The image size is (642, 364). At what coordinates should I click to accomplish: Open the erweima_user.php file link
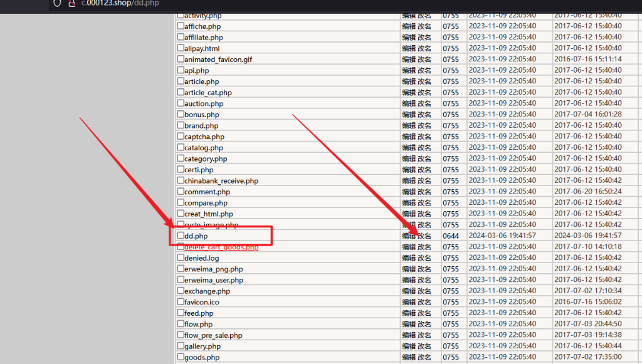pos(214,280)
